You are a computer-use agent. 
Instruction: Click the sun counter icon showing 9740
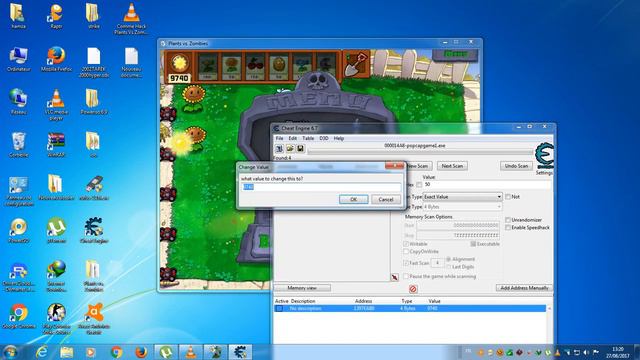coord(179,67)
